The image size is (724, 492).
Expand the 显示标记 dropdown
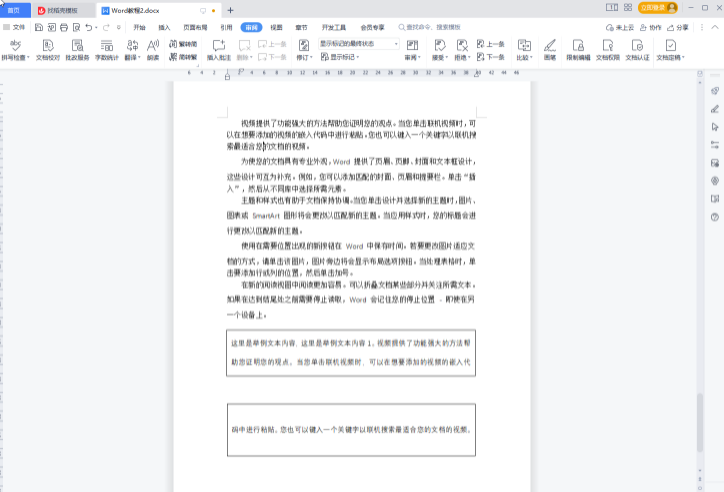(343, 58)
